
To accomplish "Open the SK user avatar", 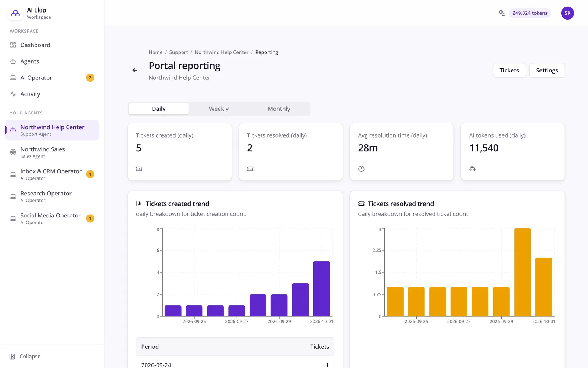I will click(x=567, y=13).
